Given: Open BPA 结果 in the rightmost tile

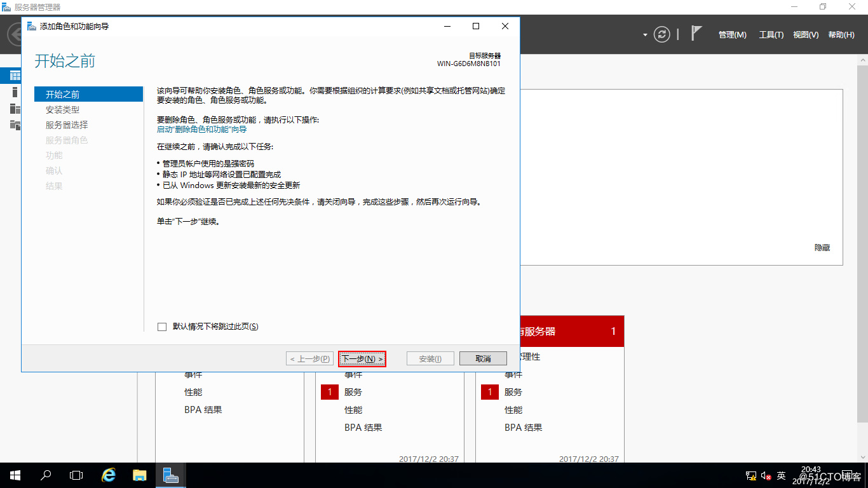Looking at the screenshot, I should pyautogui.click(x=524, y=428).
